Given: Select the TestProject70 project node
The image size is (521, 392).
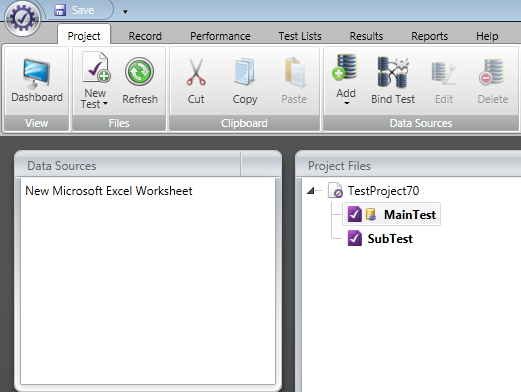Looking at the screenshot, I should [383, 191].
